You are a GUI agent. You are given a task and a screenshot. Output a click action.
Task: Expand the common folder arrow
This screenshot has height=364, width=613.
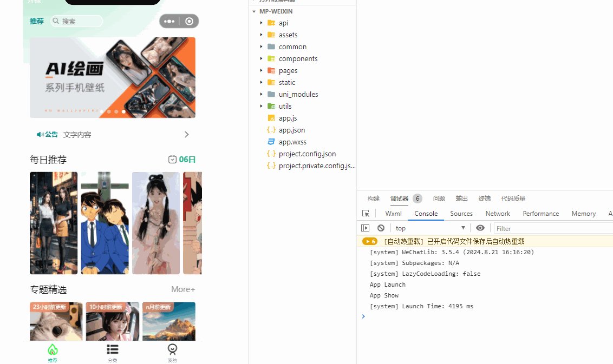[x=261, y=47]
